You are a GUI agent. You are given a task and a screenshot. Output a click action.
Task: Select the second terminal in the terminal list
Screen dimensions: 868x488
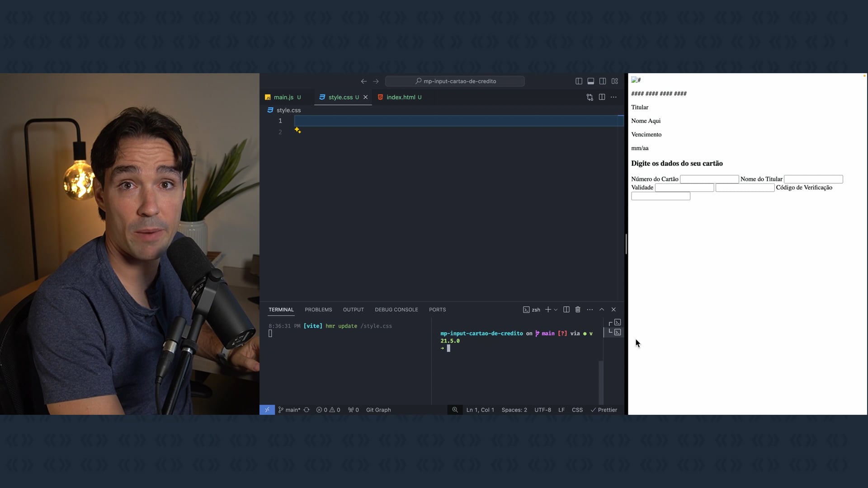(615, 332)
